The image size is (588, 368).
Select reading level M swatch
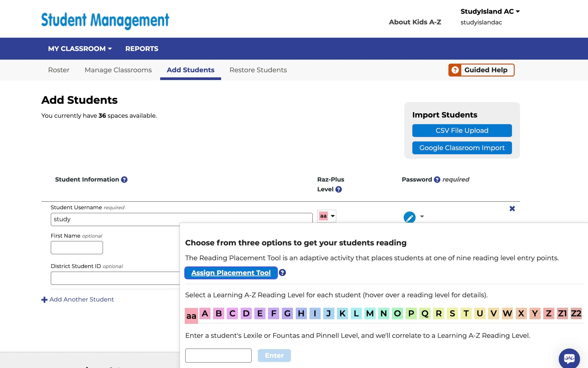370,313
